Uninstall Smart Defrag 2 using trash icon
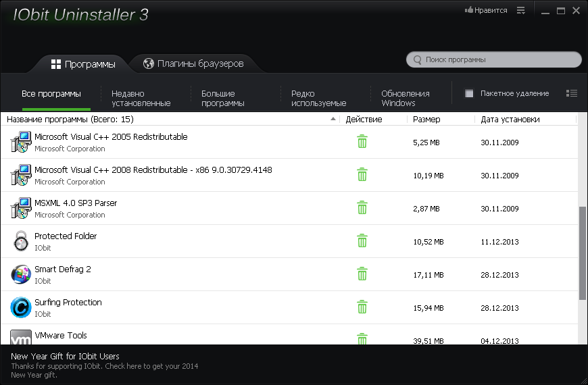The width and height of the screenshot is (588, 385). [x=362, y=274]
